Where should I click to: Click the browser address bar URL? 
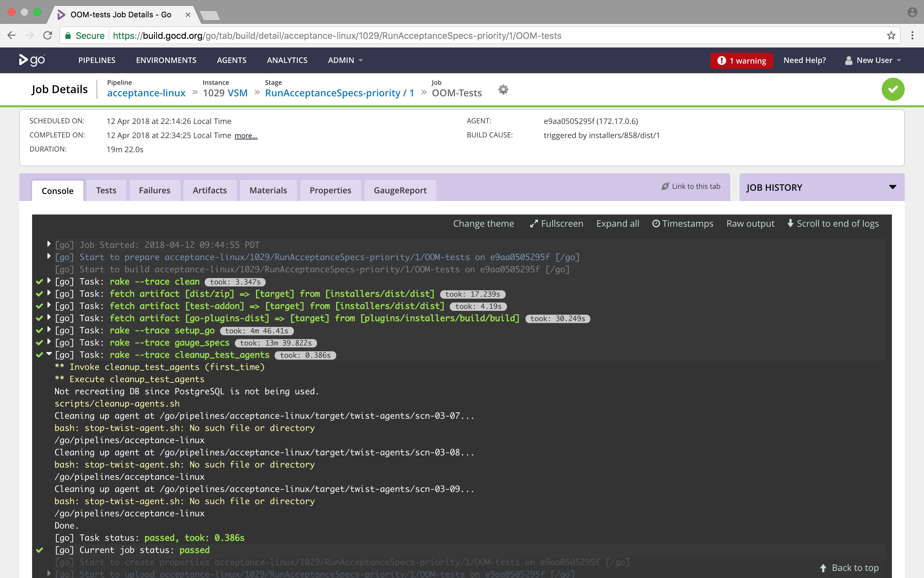(337, 36)
